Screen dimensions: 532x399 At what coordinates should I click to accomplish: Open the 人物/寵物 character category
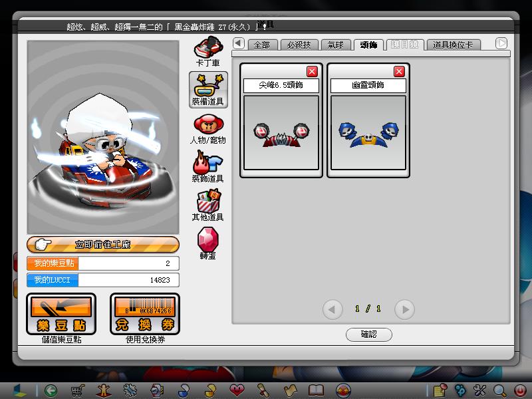pos(208,129)
